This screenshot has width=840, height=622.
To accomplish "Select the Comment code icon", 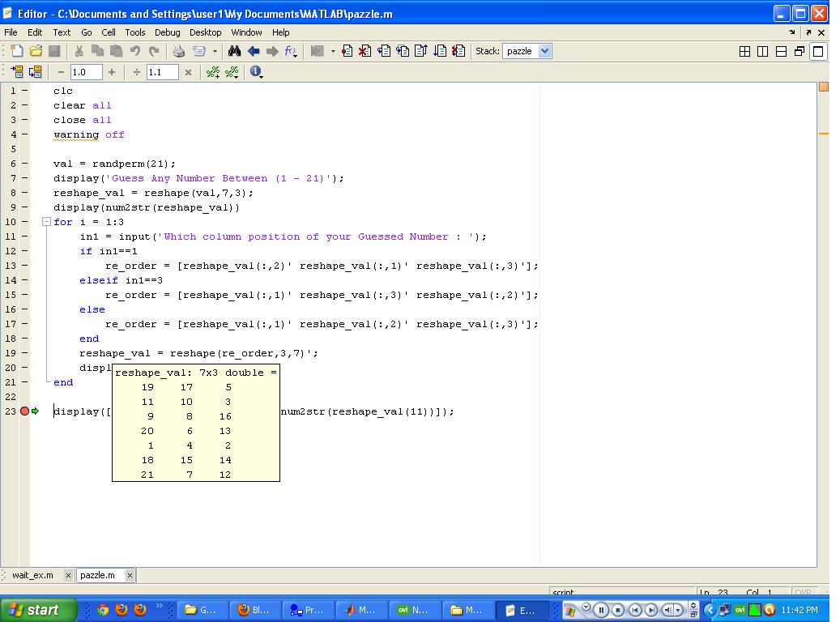I will (x=212, y=72).
